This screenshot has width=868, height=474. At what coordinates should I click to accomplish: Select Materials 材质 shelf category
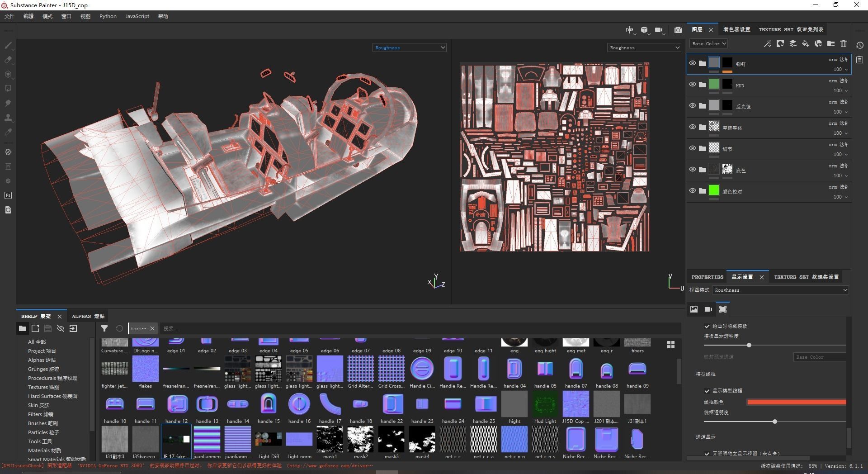(x=44, y=450)
